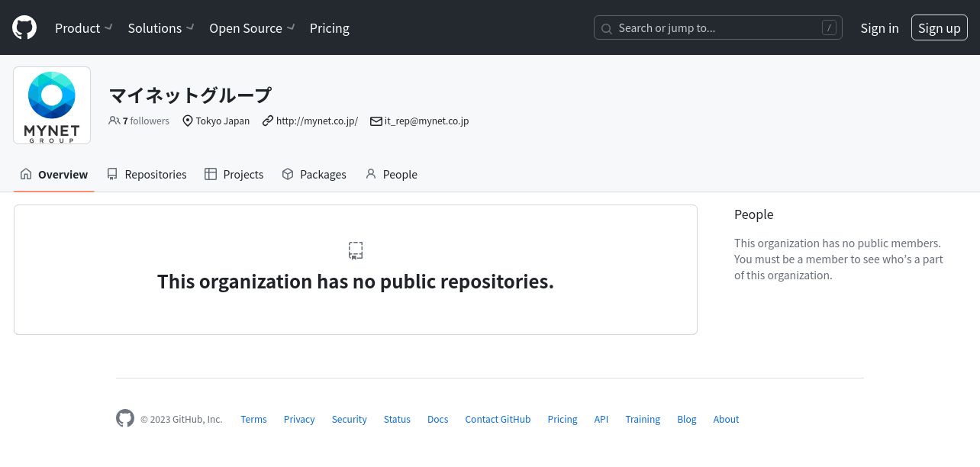The height and width of the screenshot is (467, 980).
Task: Open the Blog footer link
Action: point(687,419)
